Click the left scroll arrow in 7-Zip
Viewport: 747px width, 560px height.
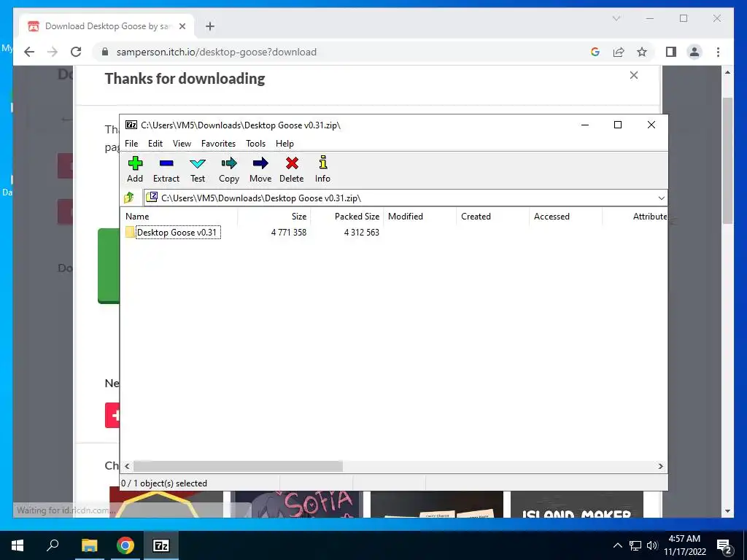click(x=127, y=466)
